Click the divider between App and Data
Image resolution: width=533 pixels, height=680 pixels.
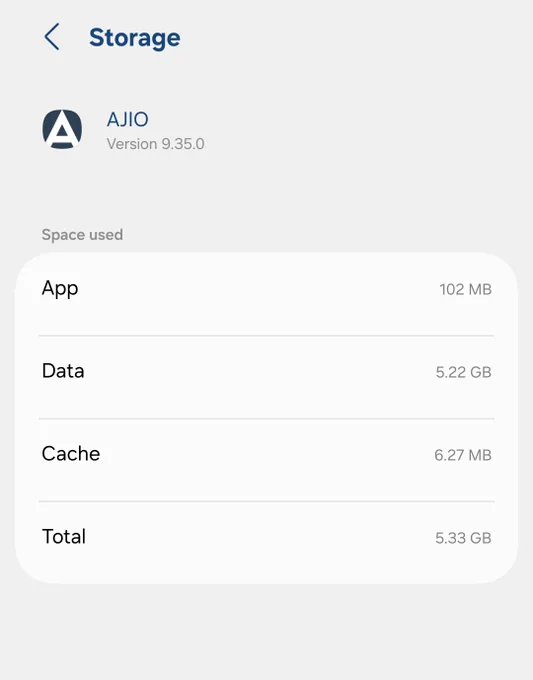coord(266,335)
